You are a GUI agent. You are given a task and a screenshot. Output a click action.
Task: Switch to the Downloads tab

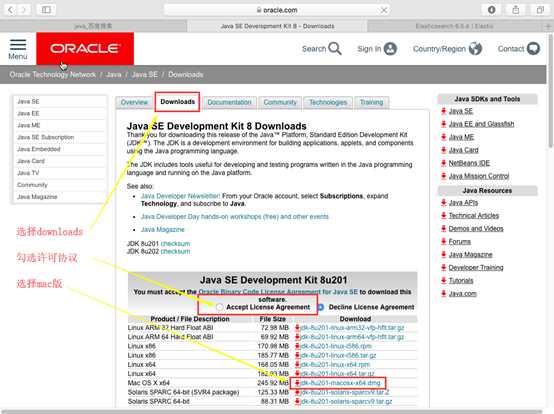coord(177,102)
